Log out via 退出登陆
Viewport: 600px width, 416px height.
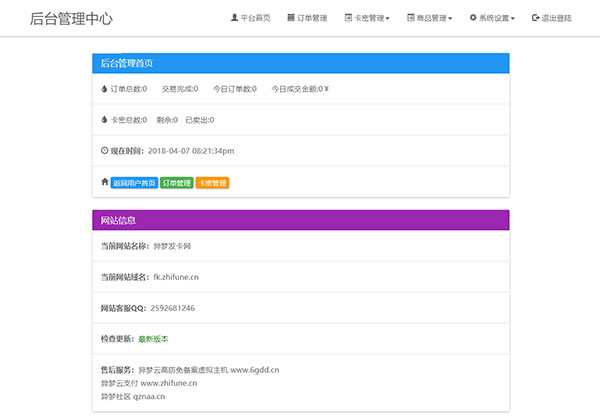click(x=551, y=18)
